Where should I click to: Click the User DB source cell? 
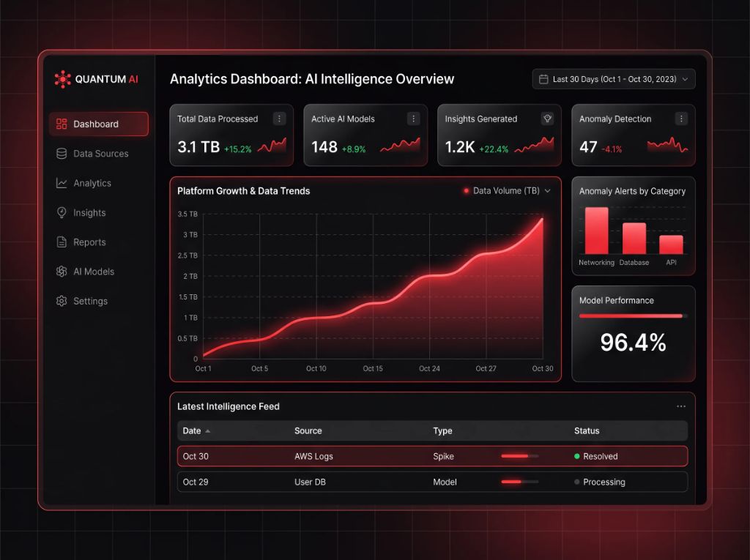tap(310, 482)
